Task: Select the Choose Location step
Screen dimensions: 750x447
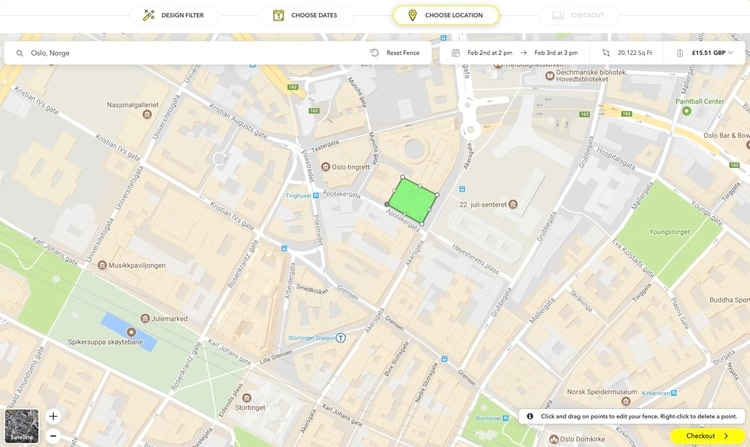Action: pyautogui.click(x=445, y=16)
